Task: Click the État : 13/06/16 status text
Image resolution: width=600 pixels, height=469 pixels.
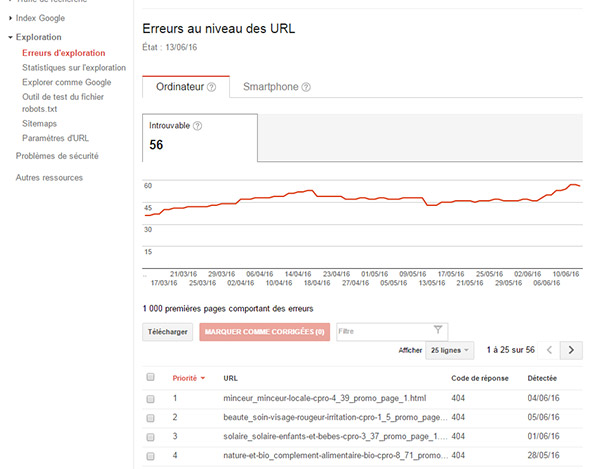Action: 170,47
